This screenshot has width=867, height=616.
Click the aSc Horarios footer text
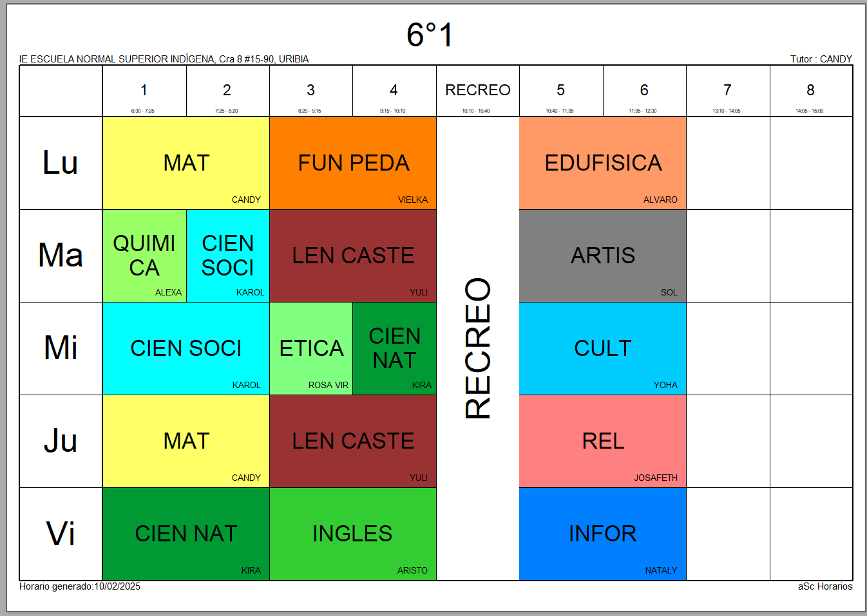click(824, 586)
